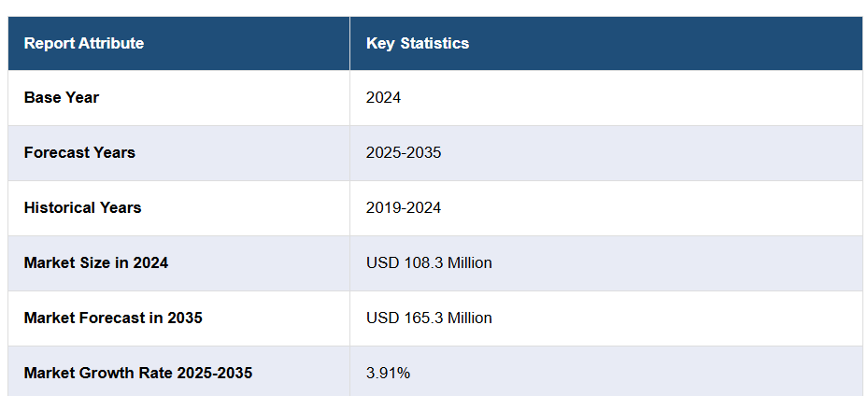Select the Historical Years row label
Viewport: 868px width, 396px height.
82,207
